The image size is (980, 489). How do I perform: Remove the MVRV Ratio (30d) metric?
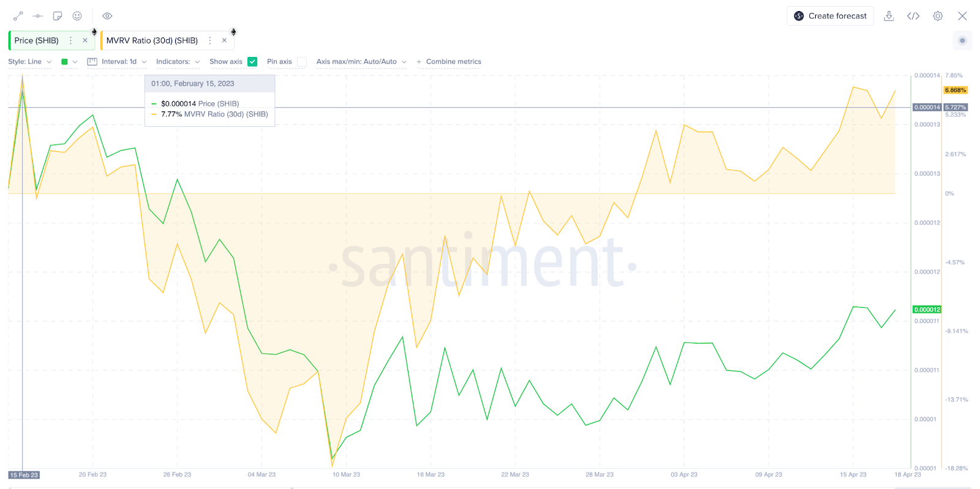tap(224, 40)
